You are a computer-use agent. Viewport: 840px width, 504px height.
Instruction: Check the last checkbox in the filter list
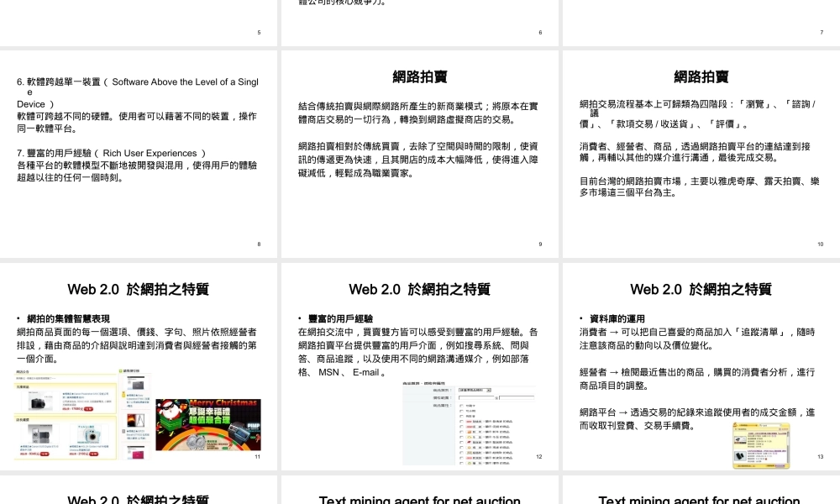(461, 463)
